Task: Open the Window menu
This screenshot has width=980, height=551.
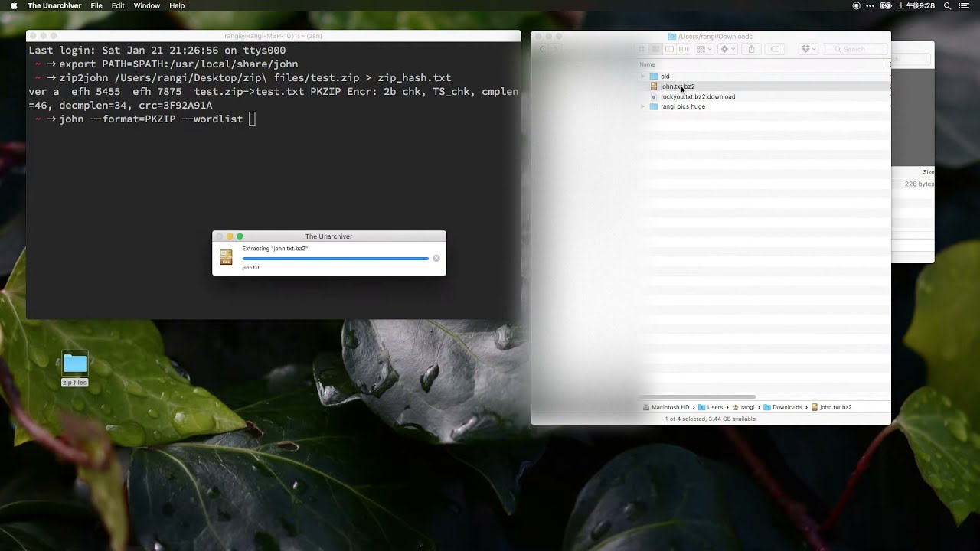Action: [x=147, y=5]
